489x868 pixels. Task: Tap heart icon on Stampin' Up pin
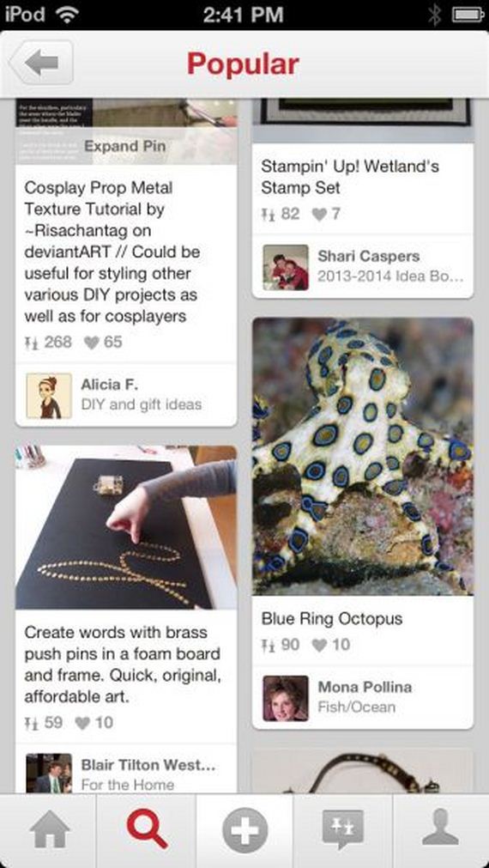tap(319, 215)
